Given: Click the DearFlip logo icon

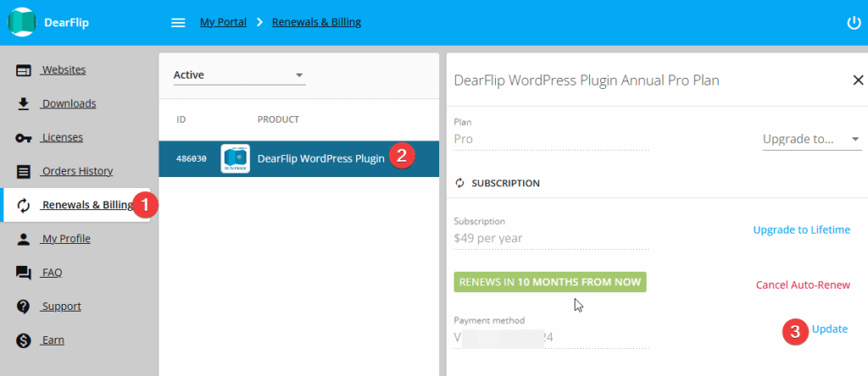Looking at the screenshot, I should pos(21,23).
